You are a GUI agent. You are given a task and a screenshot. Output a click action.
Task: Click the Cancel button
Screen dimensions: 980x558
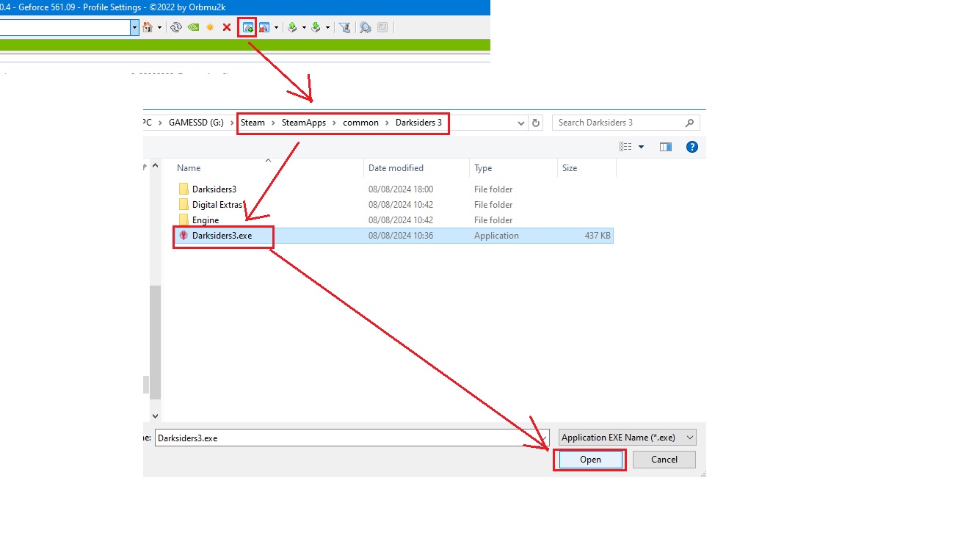[x=664, y=460]
